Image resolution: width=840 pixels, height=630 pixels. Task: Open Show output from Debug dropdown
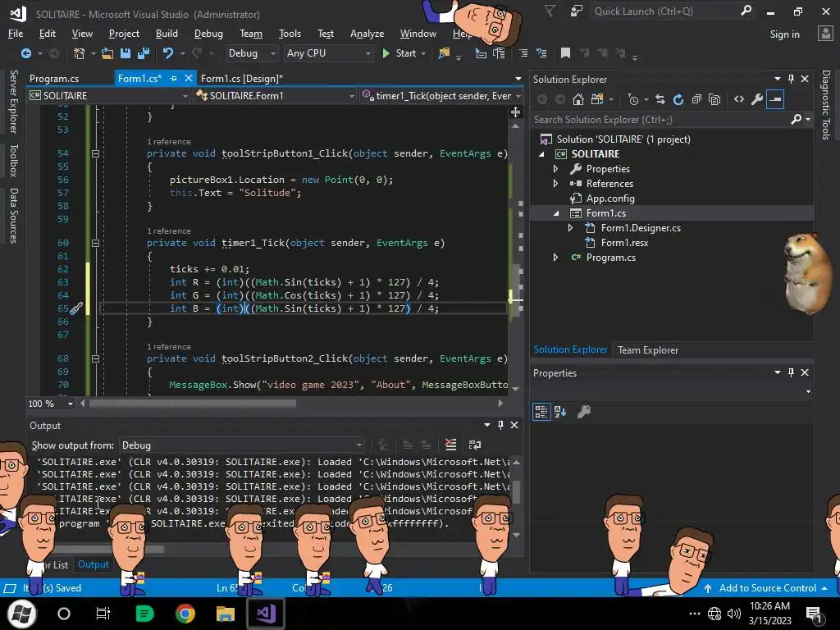pos(241,445)
